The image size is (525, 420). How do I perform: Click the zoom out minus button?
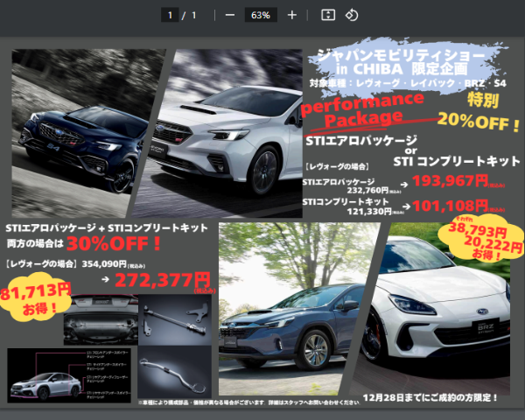(229, 15)
